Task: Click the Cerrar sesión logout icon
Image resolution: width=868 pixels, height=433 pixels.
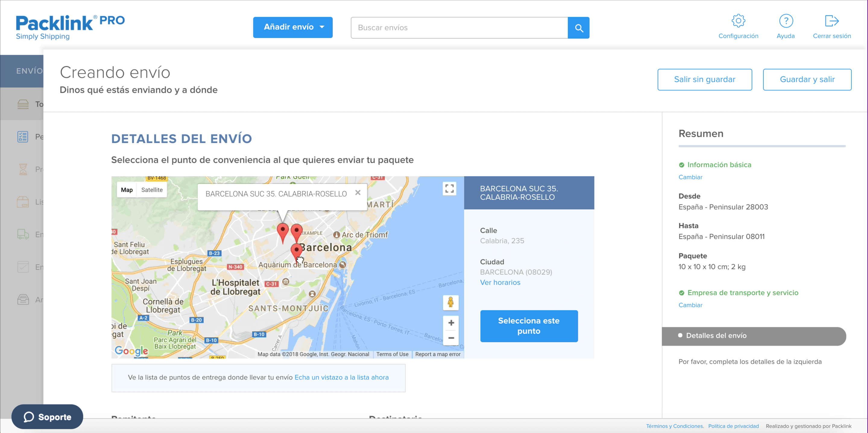Action: coord(832,21)
